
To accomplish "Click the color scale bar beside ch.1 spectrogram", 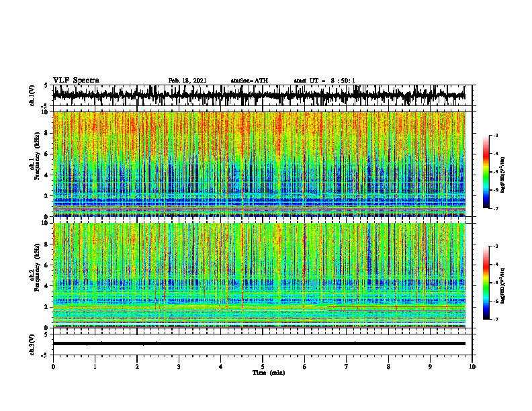I will [486, 172].
